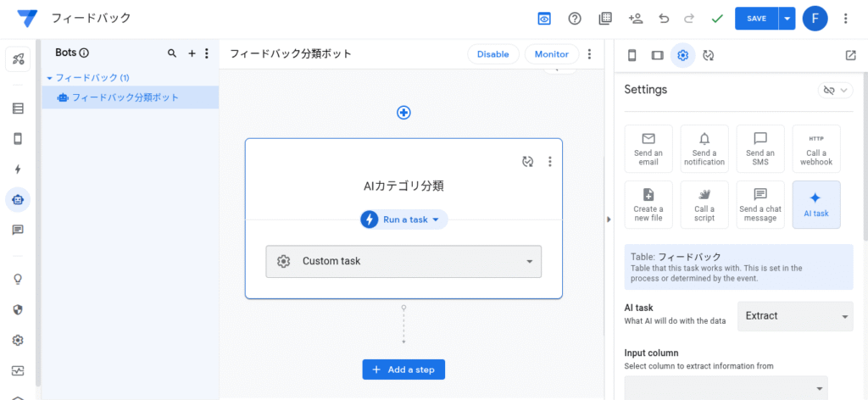
Task: Open the help question mark icon
Action: click(575, 18)
